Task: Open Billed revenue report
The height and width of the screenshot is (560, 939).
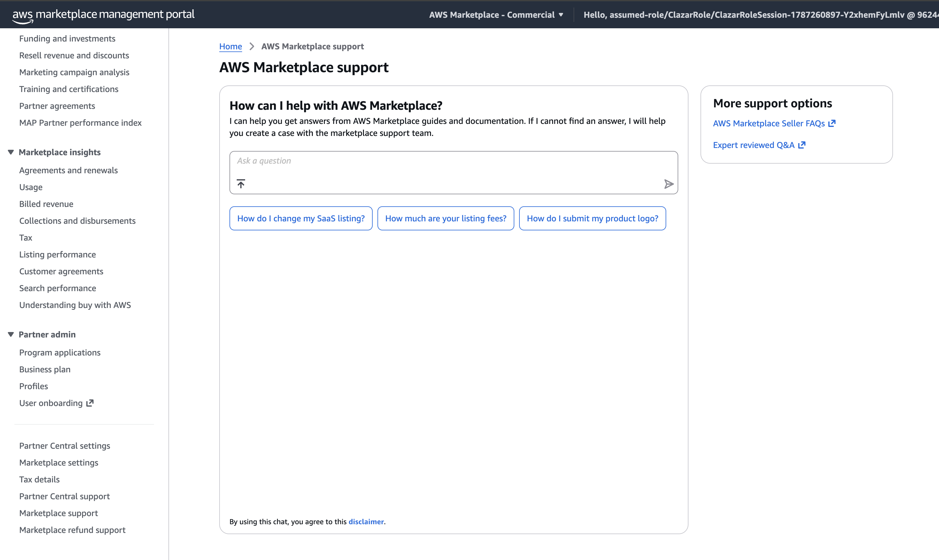Action: click(46, 204)
